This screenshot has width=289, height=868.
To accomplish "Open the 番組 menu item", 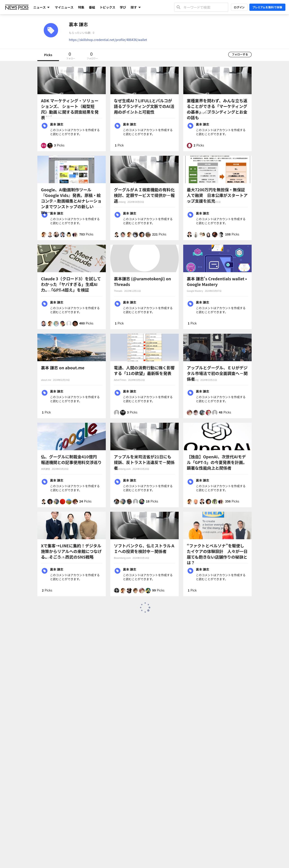I will [92, 7].
